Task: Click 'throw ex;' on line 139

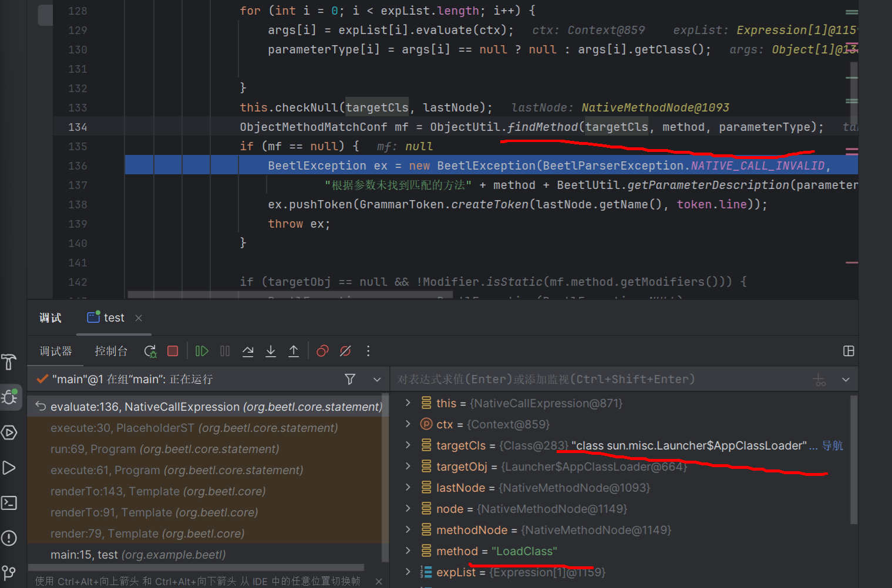Action: 299,224
